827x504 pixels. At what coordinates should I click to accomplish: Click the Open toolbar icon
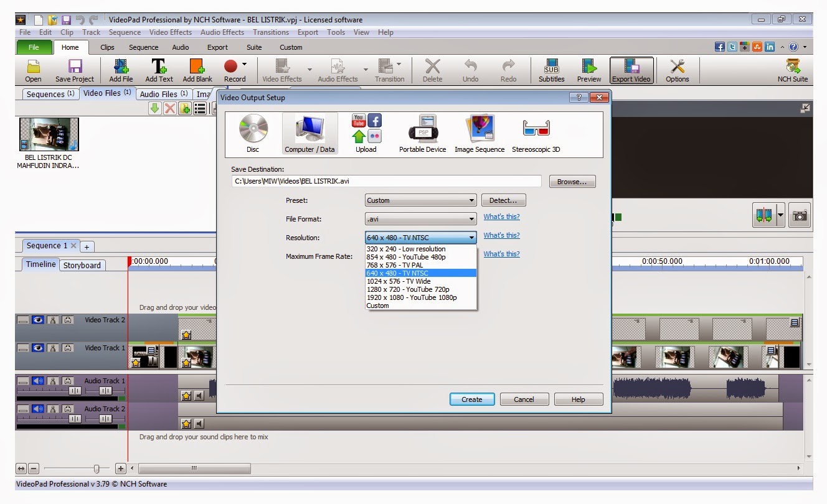(x=34, y=70)
